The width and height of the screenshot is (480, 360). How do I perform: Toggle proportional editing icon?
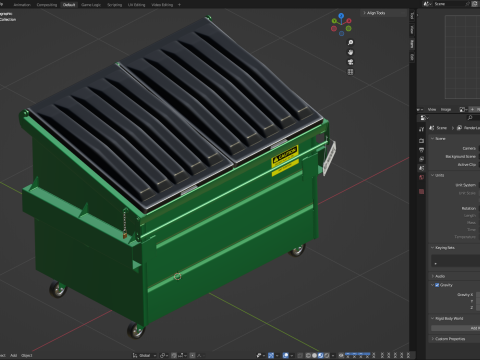pos(193,355)
